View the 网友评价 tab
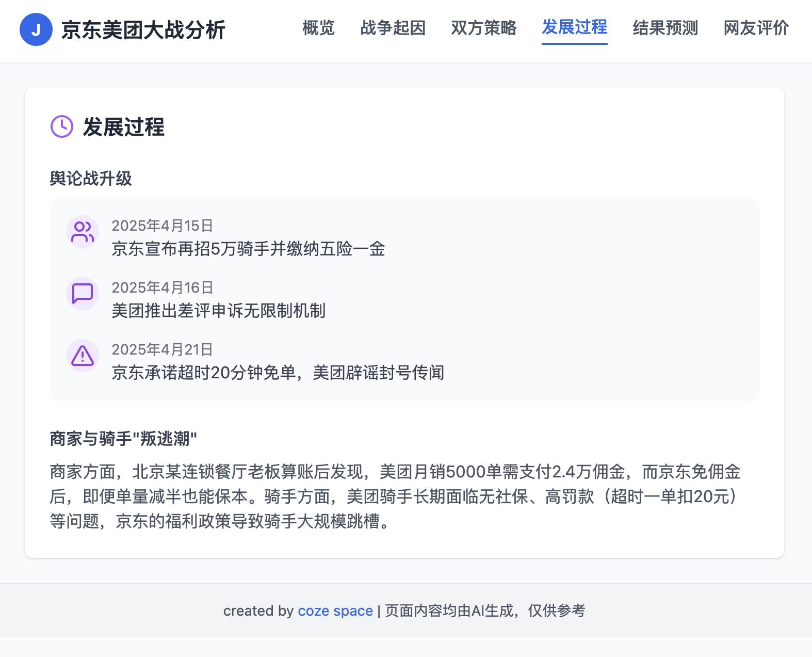Viewport: 812px width, 657px height. click(756, 28)
